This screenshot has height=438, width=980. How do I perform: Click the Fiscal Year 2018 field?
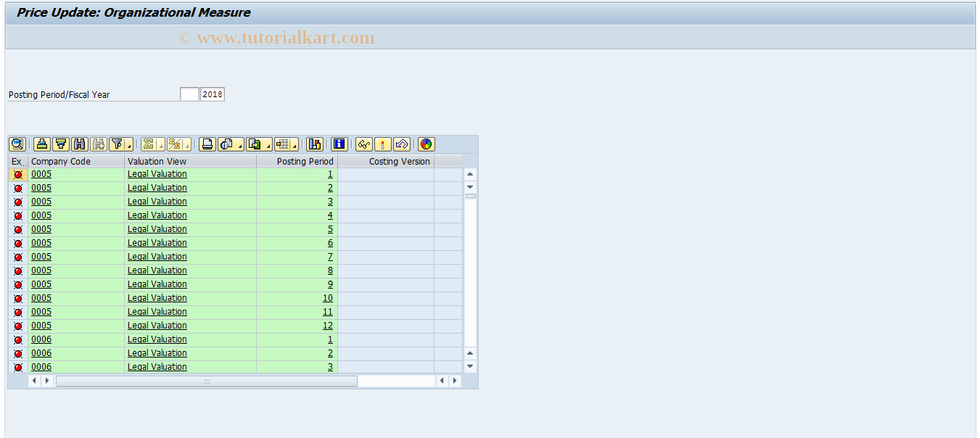coord(213,94)
